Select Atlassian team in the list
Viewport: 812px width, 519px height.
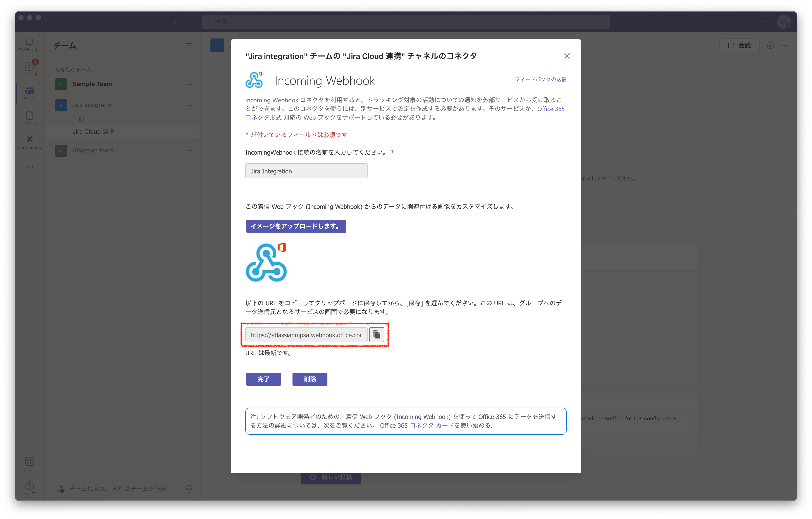click(x=93, y=151)
